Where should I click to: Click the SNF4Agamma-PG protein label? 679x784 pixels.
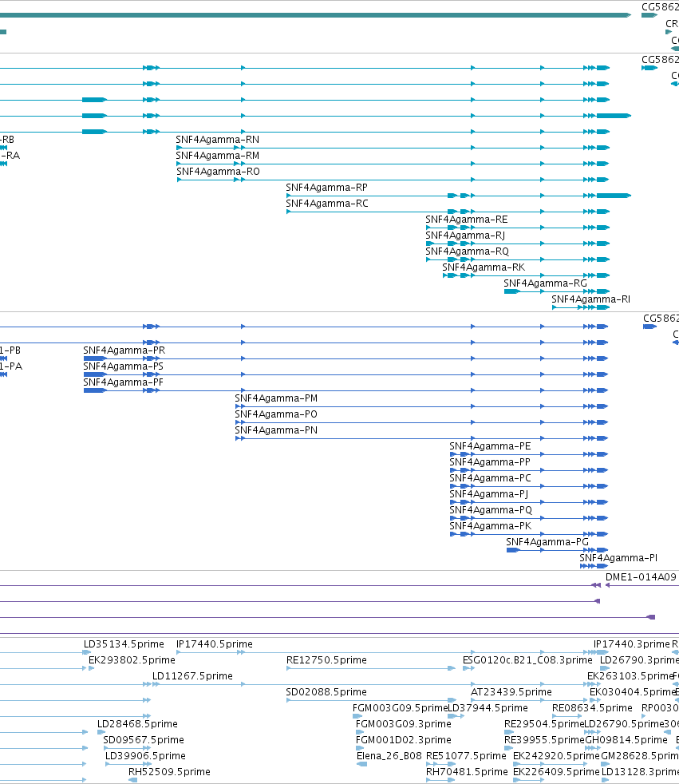(547, 543)
